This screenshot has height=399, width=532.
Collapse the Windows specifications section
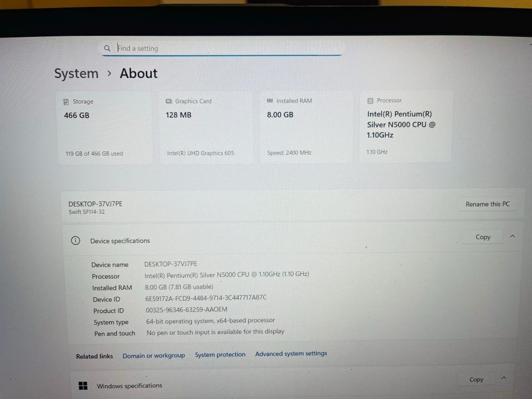[504, 378]
